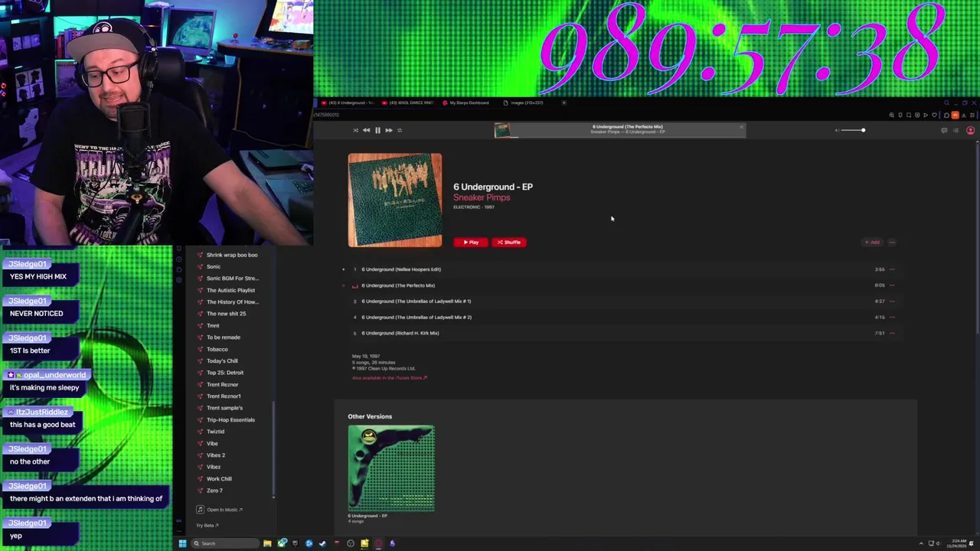The width and height of the screenshot is (980, 551).
Task: Add the EP to library
Action: pyautogui.click(x=872, y=242)
